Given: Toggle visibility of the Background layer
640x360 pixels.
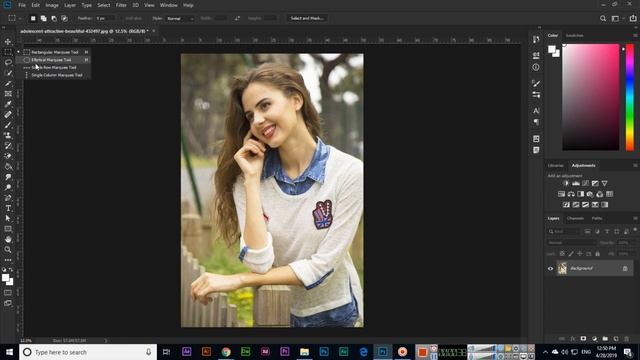Looking at the screenshot, I should pyautogui.click(x=550, y=269).
